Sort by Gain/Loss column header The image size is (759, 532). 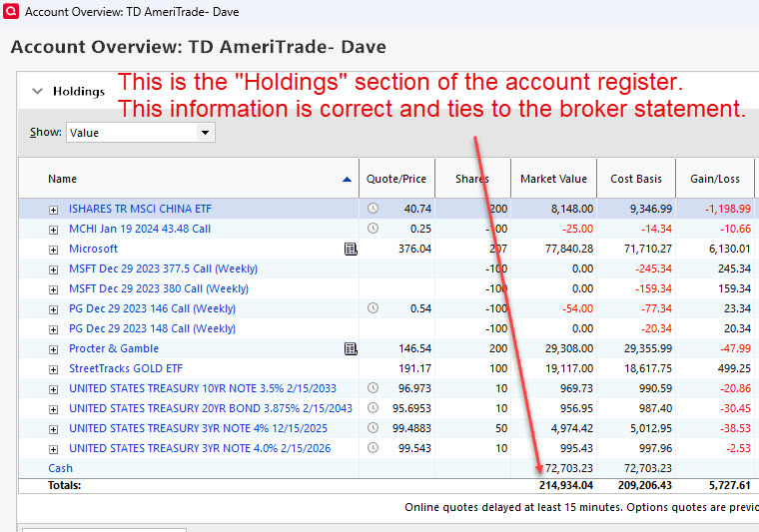tap(715, 179)
